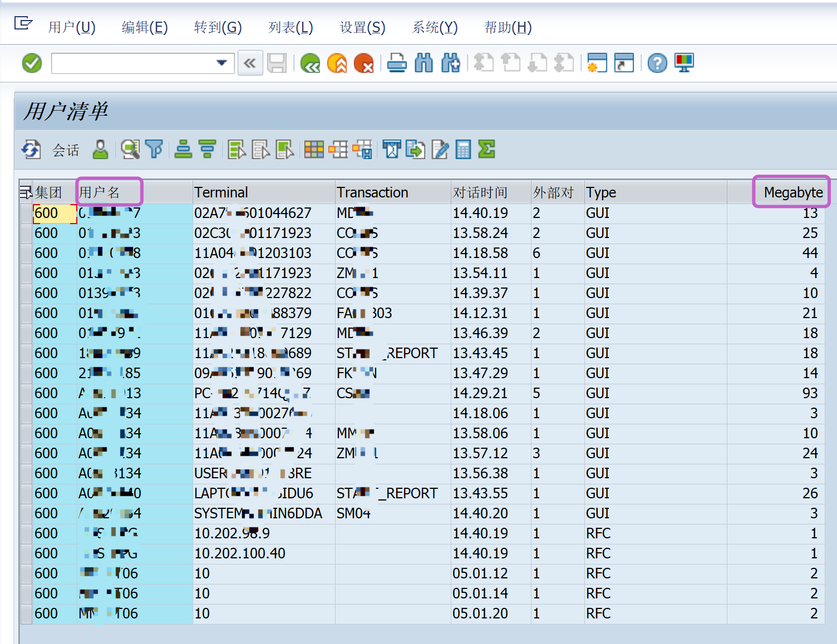Screen dimensions: 837x644
Task: Click the table select-all corner icon beside 集团
Action: point(26,193)
